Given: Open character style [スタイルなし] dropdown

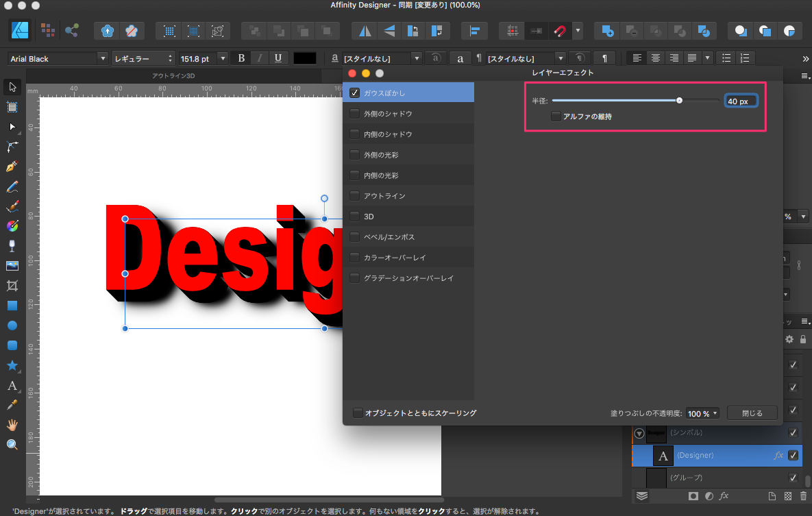Looking at the screenshot, I should coord(417,58).
